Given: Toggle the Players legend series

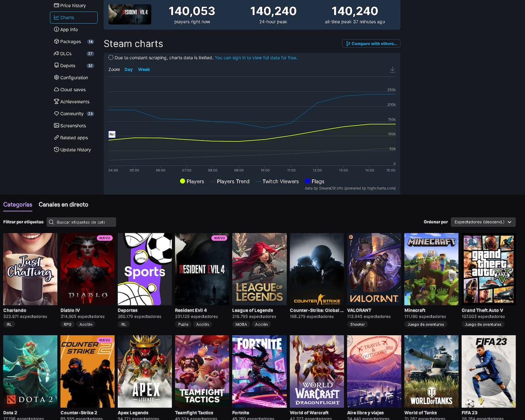Looking at the screenshot, I should point(192,181).
